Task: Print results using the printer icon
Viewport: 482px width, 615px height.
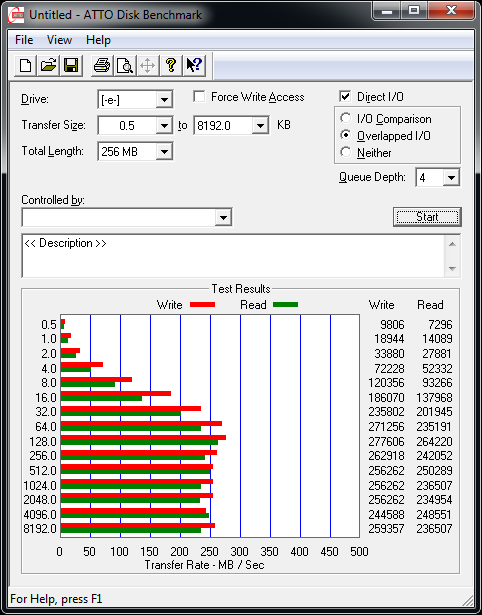Action: click(102, 65)
